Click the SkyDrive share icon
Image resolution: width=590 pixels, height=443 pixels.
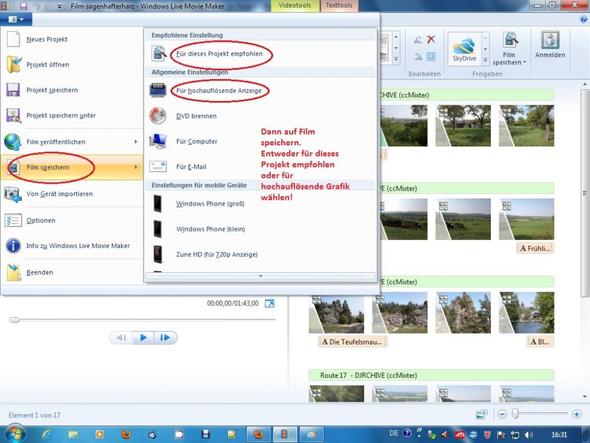coord(464,49)
